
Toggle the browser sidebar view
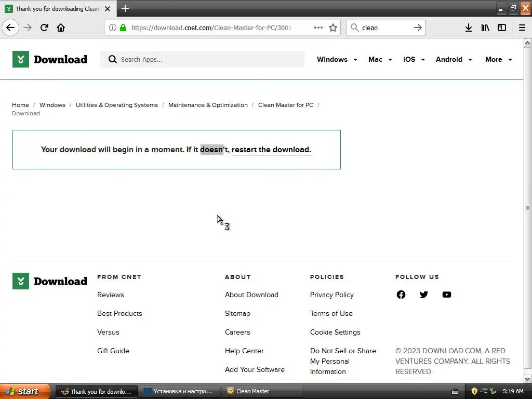502,28
